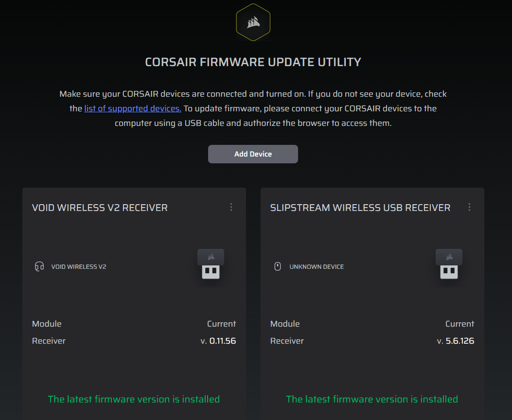
Task: Click the Slipstream card's latest firmware status message
Action: [x=372, y=399]
